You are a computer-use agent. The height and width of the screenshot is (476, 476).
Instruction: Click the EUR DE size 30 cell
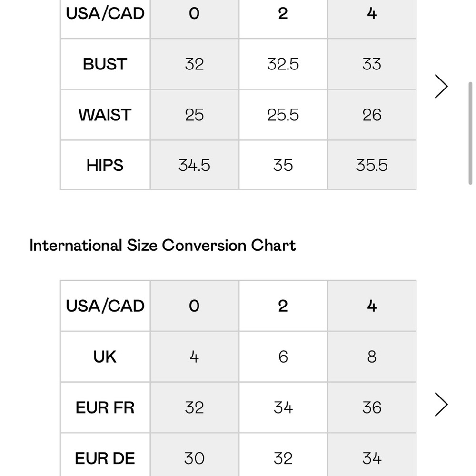click(x=194, y=455)
